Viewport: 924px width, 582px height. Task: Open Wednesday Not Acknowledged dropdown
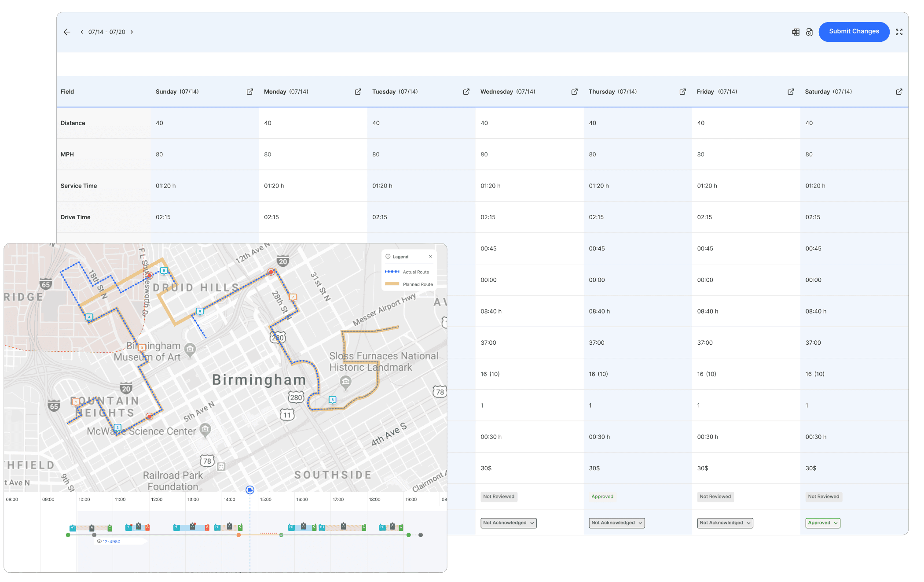(x=508, y=523)
